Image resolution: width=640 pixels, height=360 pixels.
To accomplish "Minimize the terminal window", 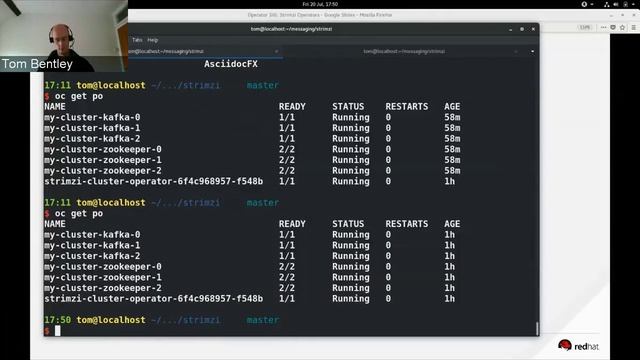I will (x=510, y=29).
